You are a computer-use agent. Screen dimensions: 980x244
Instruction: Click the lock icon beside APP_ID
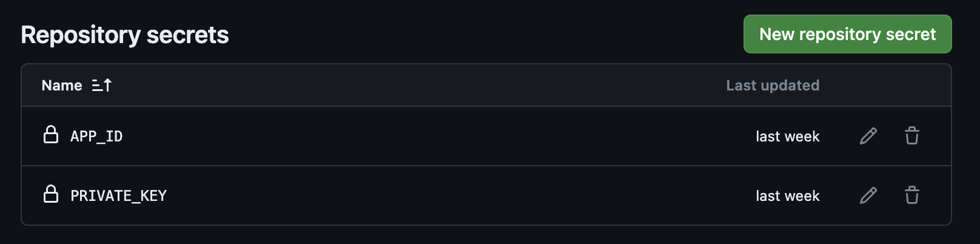pyautogui.click(x=51, y=135)
